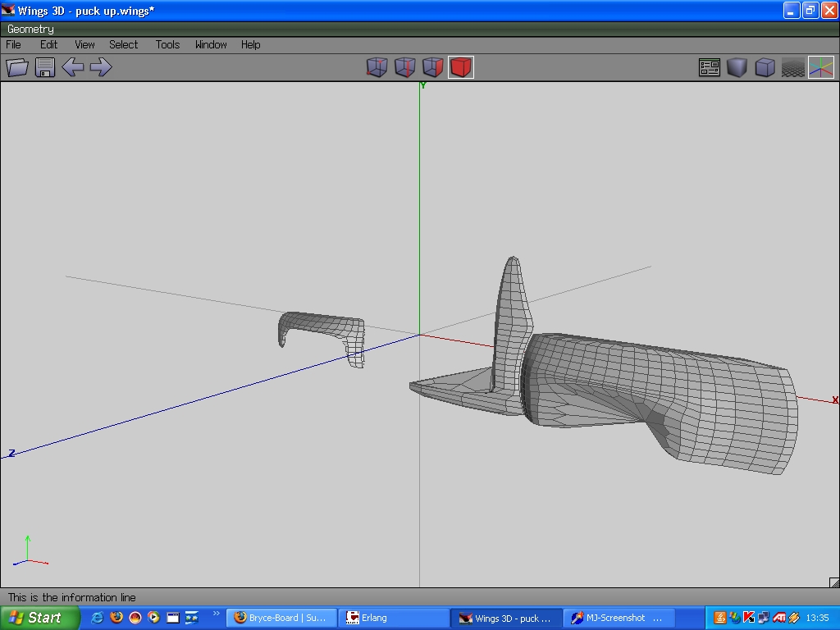Screen dimensions: 840x630
Task: Expand the quick launch chevron on taskbar
Action: click(x=217, y=613)
